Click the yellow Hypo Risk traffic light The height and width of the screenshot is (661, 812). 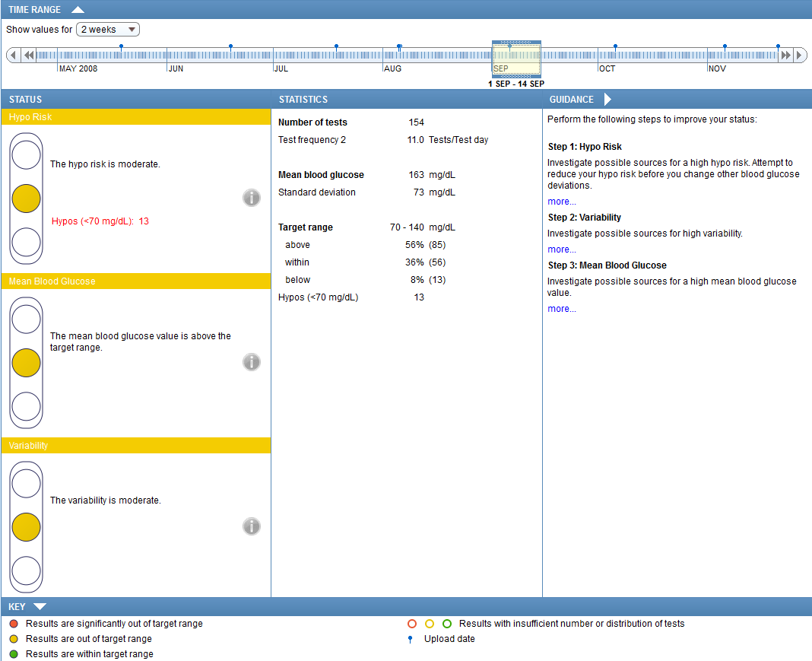coord(27,199)
